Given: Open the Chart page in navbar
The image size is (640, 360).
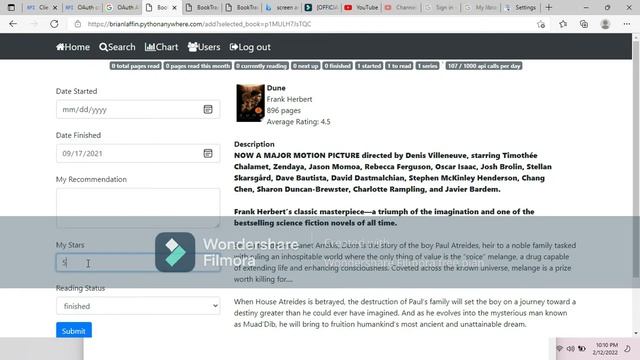Looking at the screenshot, I should [161, 47].
